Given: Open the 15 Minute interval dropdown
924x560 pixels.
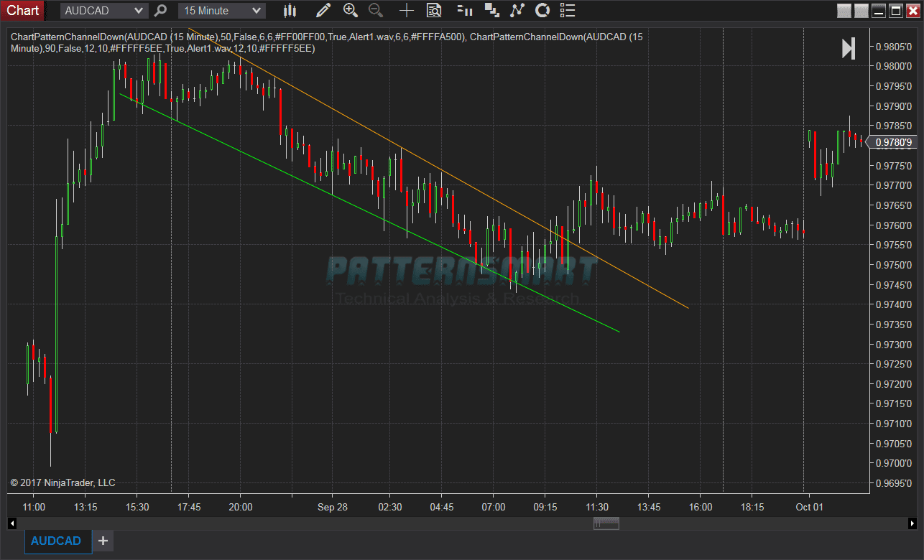Looking at the screenshot, I should pos(221,10).
